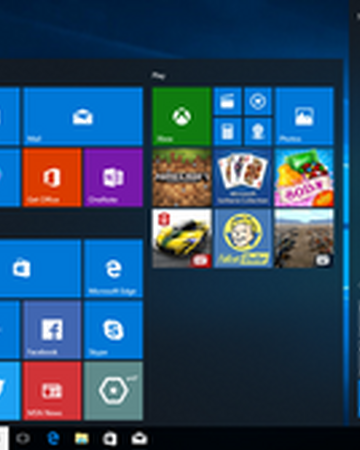Launch the Skype tile
360x450 pixels.
114,330
